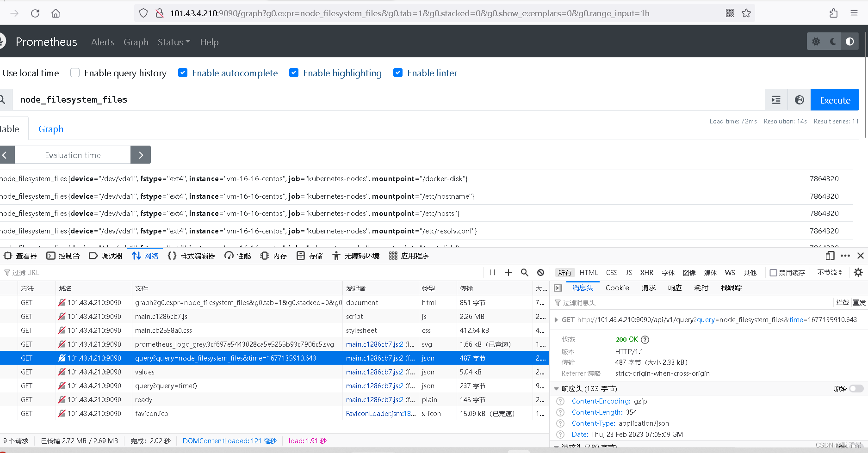Image resolution: width=868 pixels, height=453 pixels.
Task: Step evaluation time backward
Action: pyautogui.click(x=5, y=155)
